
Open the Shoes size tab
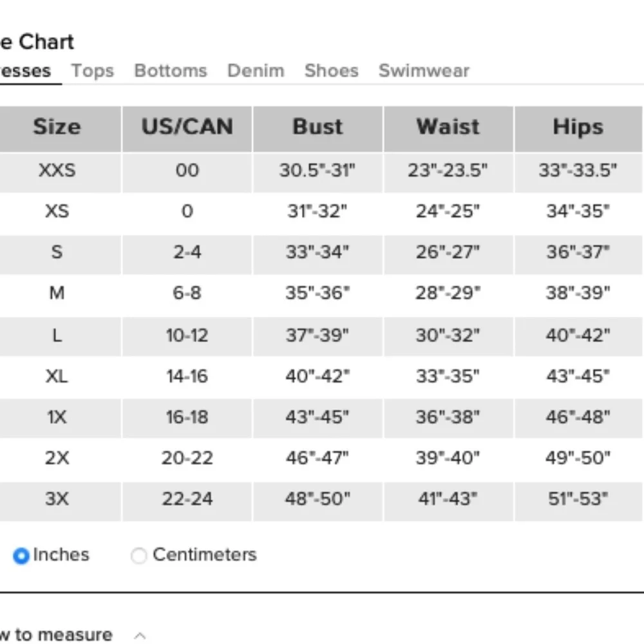tap(331, 71)
